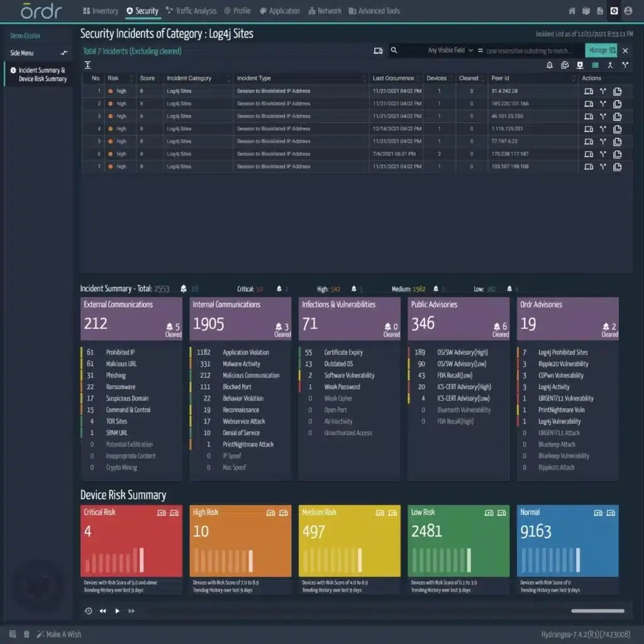
Task: Click the filter substring input field
Action: pos(534,50)
